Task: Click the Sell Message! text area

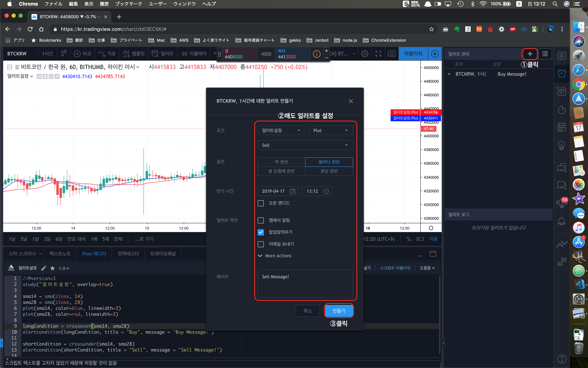Action: pos(305,284)
